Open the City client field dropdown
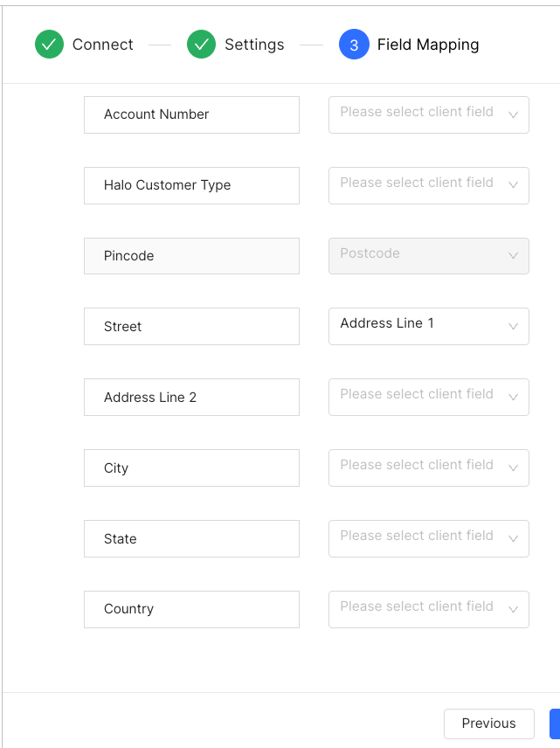Viewport: 560px width, 748px height. [428, 467]
